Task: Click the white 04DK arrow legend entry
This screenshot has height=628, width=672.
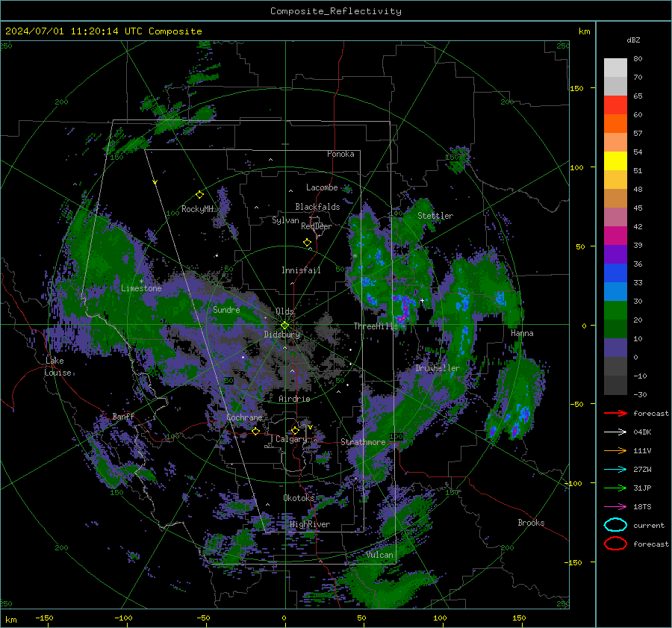Action: click(x=615, y=432)
